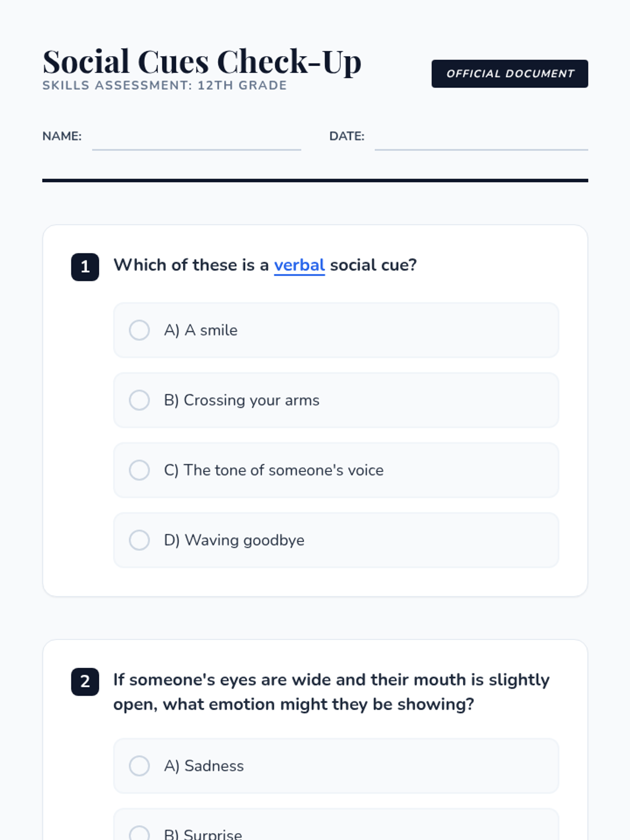Viewport: 630px width, 840px height.
Task: Click the question 2 number badge
Action: [x=85, y=681]
